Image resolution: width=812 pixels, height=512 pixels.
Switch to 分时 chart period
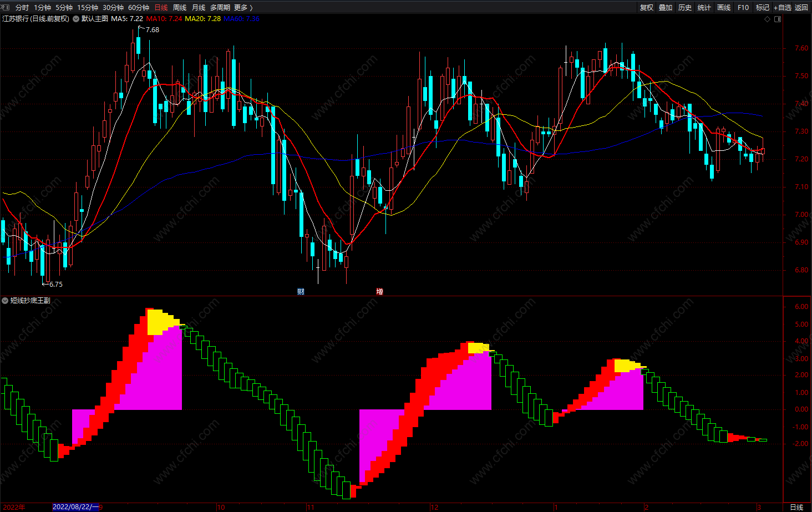(x=22, y=7)
